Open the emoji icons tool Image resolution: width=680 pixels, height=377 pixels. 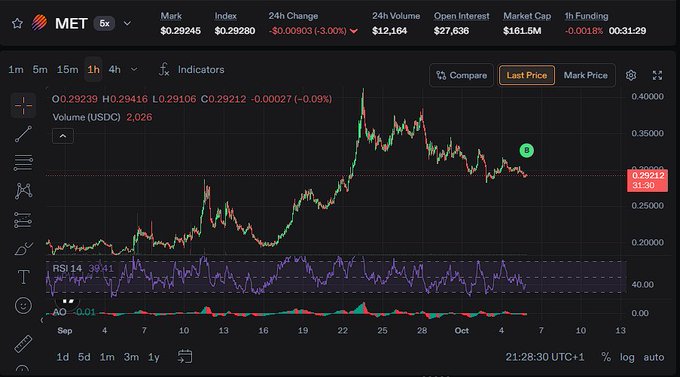tap(23, 306)
